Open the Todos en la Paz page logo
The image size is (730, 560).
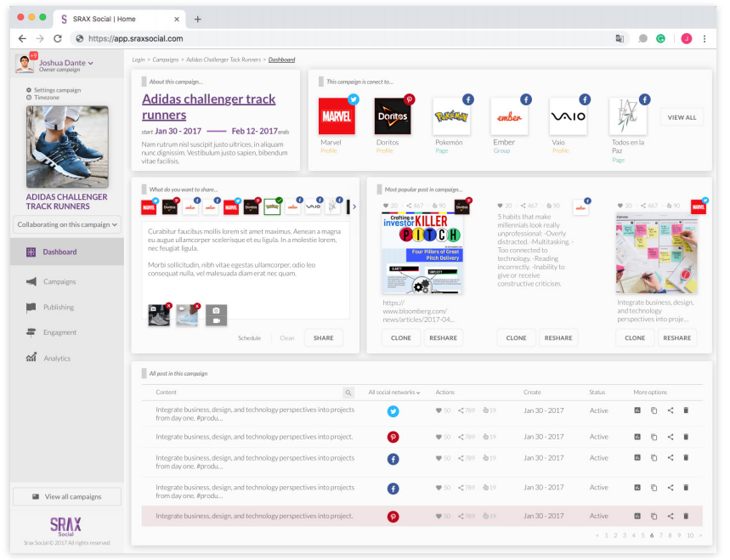(x=628, y=116)
